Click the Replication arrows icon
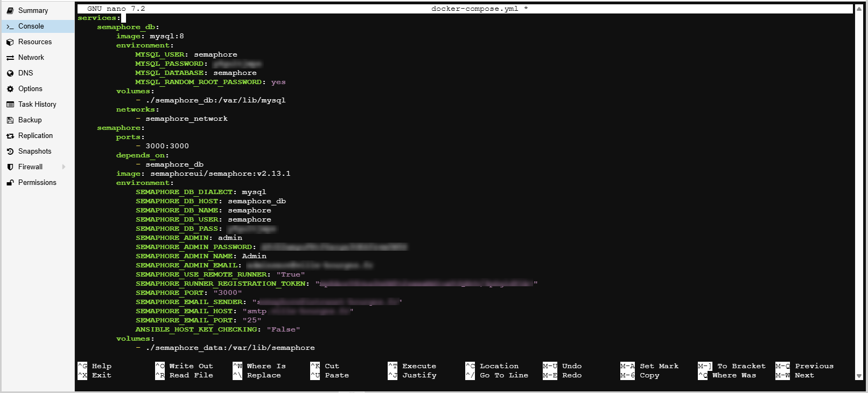The image size is (868, 393). [10, 136]
